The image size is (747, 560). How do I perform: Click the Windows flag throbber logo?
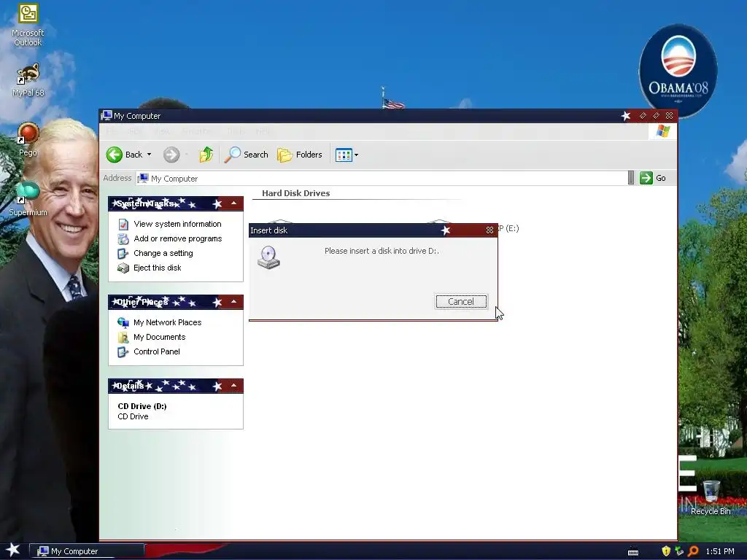pyautogui.click(x=662, y=131)
